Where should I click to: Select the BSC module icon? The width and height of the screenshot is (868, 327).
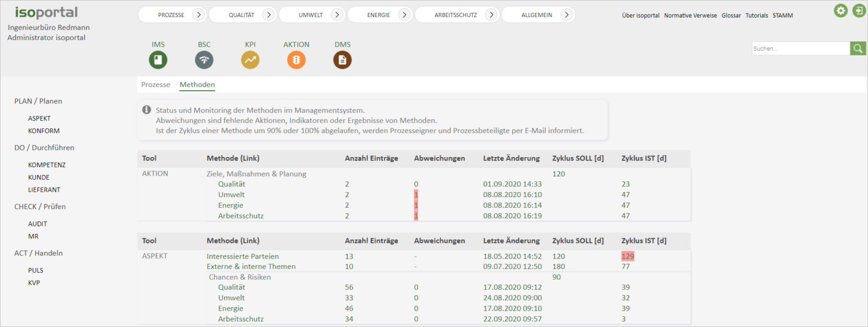click(204, 59)
